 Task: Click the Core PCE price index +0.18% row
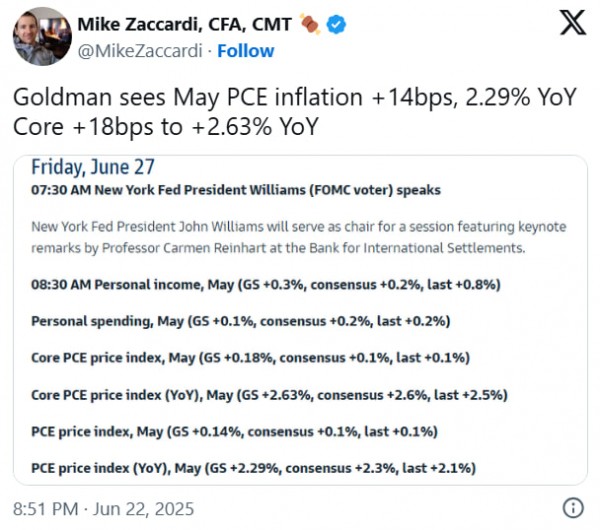[250, 357]
